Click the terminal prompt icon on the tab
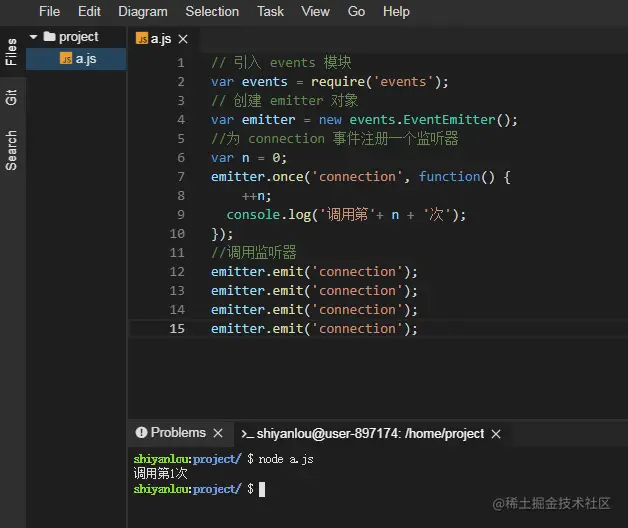The image size is (628, 528). click(247, 434)
